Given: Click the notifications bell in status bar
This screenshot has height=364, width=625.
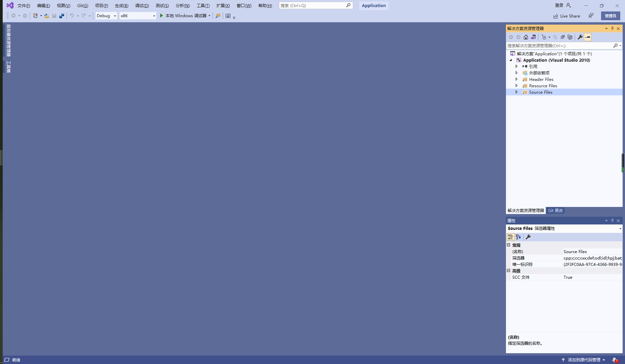Looking at the screenshot, I should 615,360.
